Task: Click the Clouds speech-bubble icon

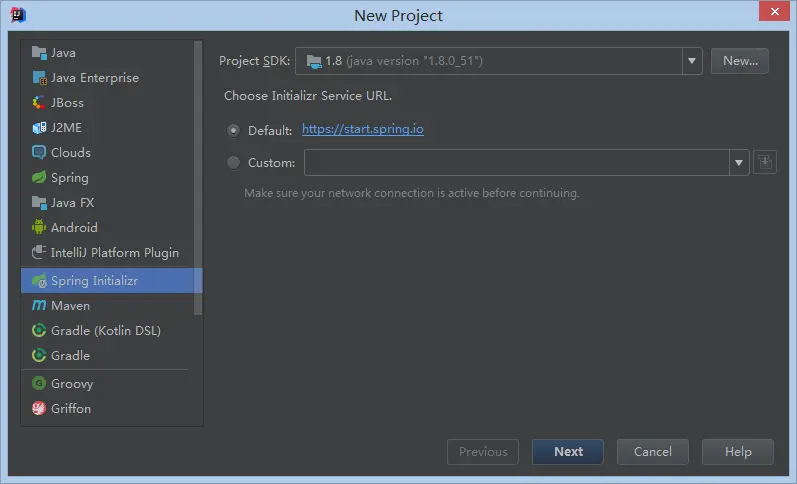Action: 39,152
